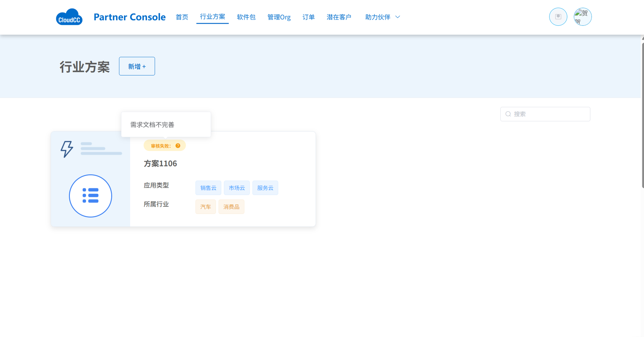Click the lightning bolt icon on card
The image size is (644, 337).
[67, 149]
